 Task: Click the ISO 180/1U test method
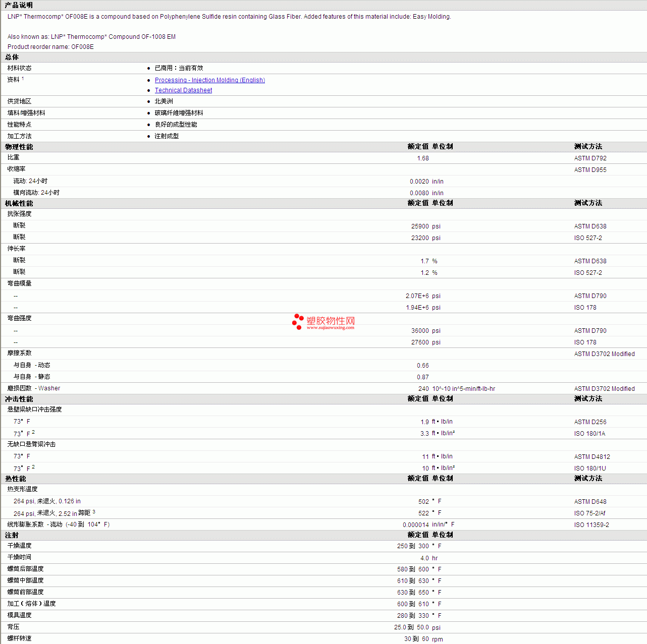[x=590, y=469]
